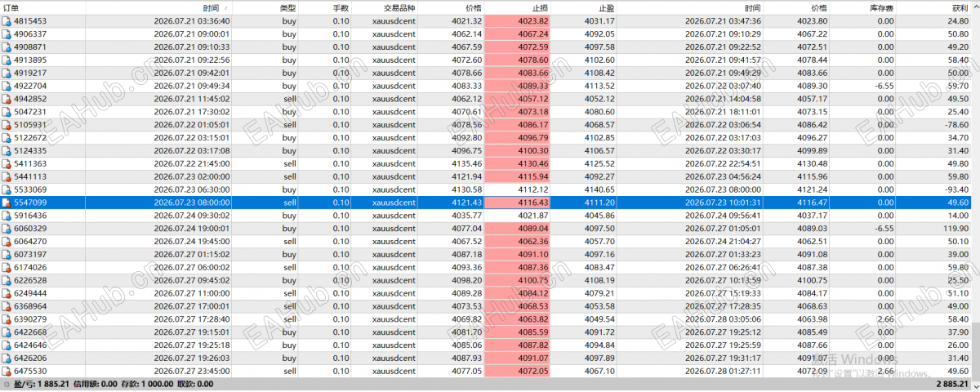Select open time 2026.07.27 23:45:00

tap(191, 371)
